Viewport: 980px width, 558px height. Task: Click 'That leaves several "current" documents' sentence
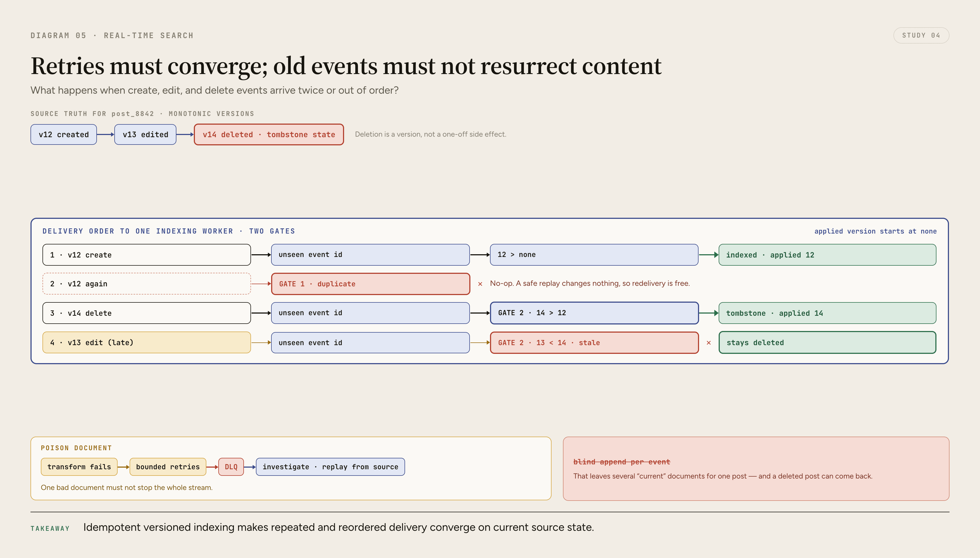(x=723, y=476)
